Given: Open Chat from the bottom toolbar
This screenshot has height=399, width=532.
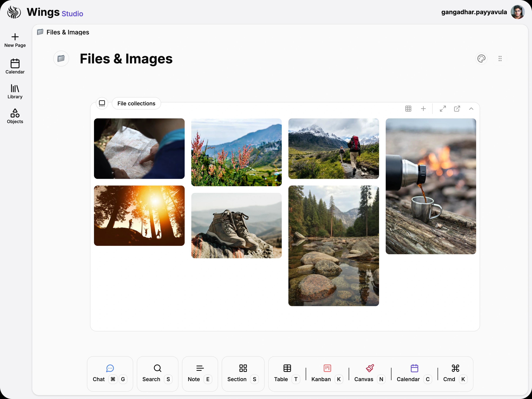Looking at the screenshot, I should [x=110, y=373].
